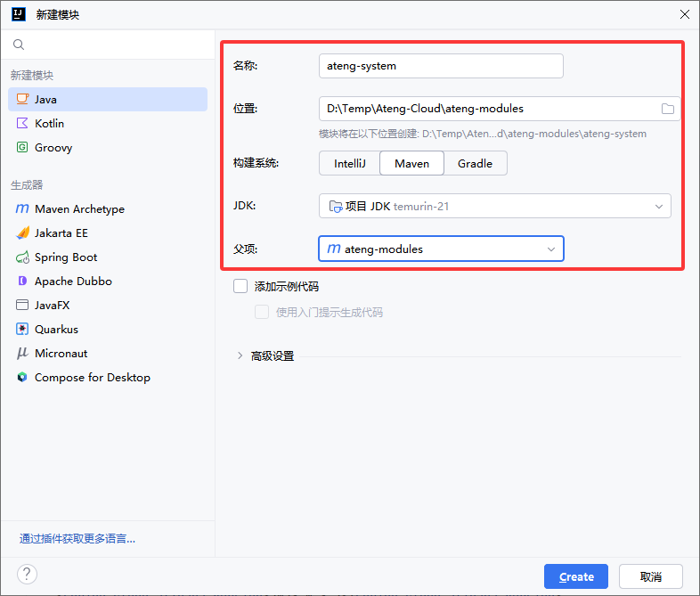
Task: Click the 名称 field containing ateng-system
Action: point(441,66)
